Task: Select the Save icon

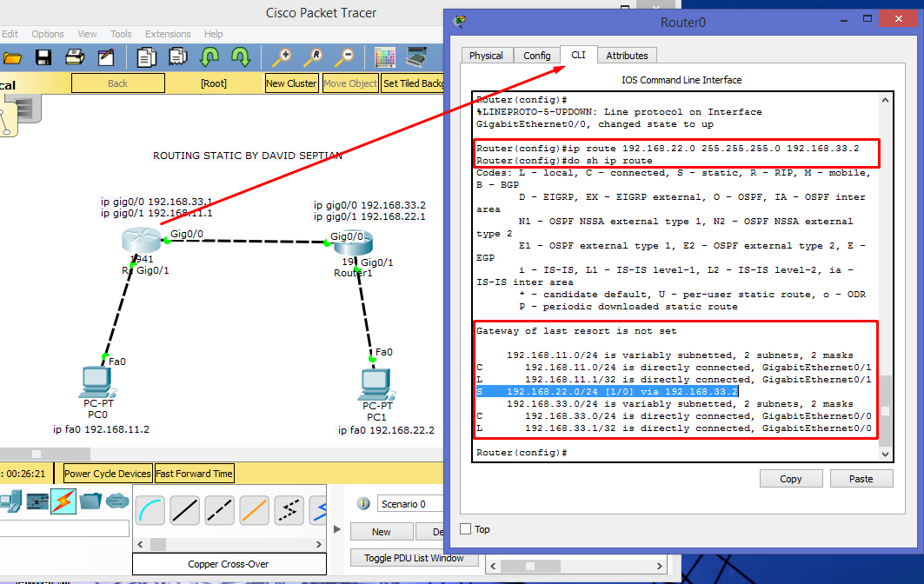Action: [x=42, y=56]
